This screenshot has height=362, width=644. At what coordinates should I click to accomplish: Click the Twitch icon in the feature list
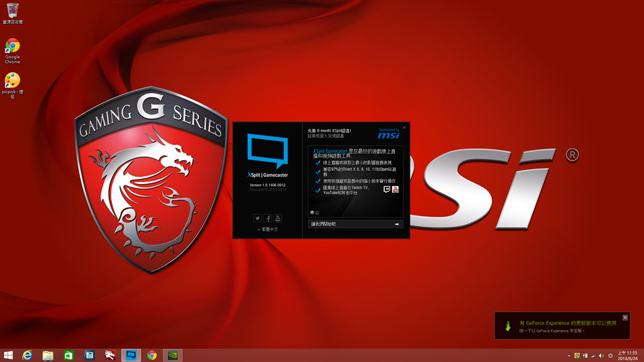(x=387, y=189)
